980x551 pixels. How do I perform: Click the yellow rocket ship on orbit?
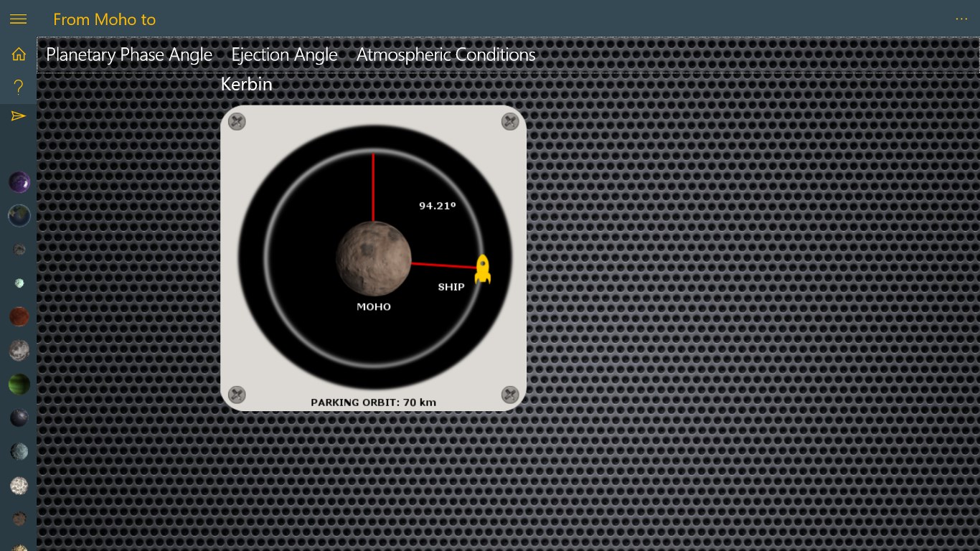click(483, 269)
